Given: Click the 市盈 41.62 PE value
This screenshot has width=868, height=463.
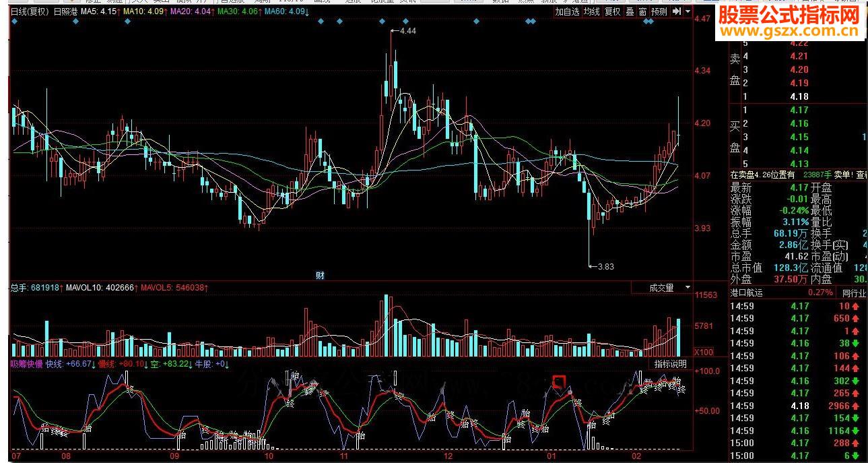Looking at the screenshot, I should tap(796, 257).
